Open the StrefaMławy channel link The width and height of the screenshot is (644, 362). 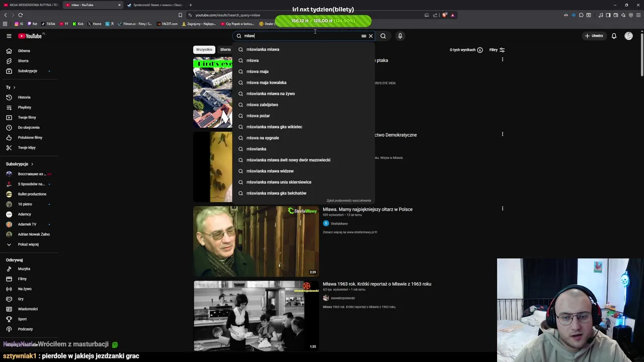pos(339,223)
